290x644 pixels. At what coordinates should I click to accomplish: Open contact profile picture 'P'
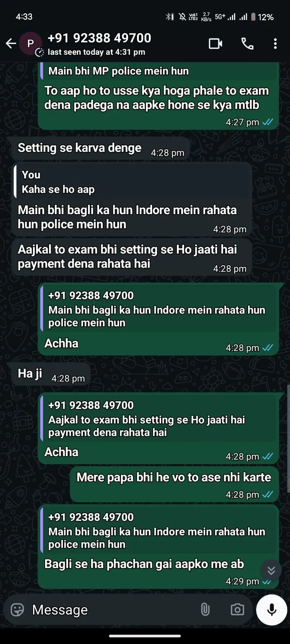30,43
